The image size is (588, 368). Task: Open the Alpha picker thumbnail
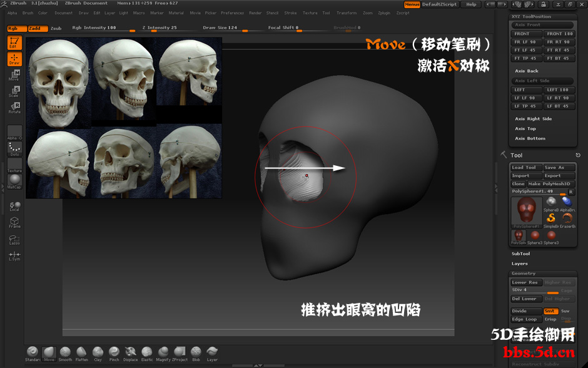pyautogui.click(x=14, y=133)
